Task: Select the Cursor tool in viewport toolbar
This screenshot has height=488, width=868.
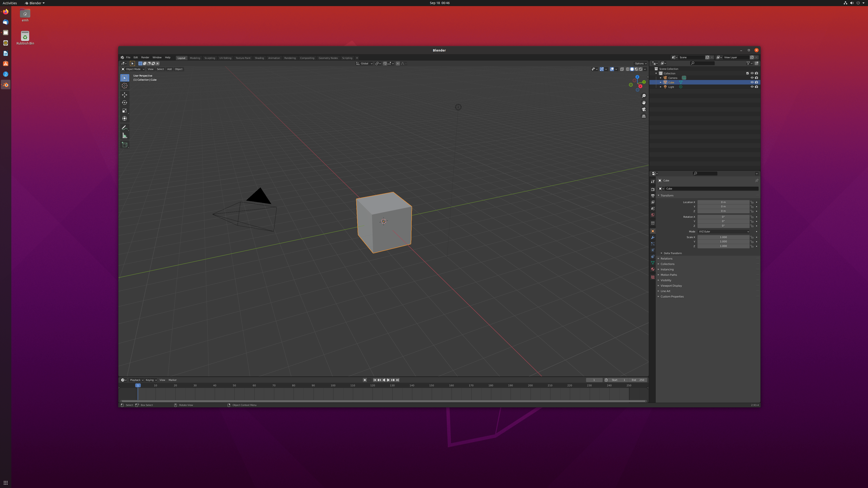Action: coord(125,86)
